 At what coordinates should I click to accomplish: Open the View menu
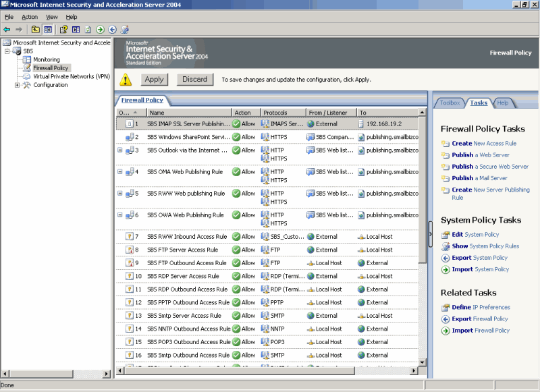(52, 17)
